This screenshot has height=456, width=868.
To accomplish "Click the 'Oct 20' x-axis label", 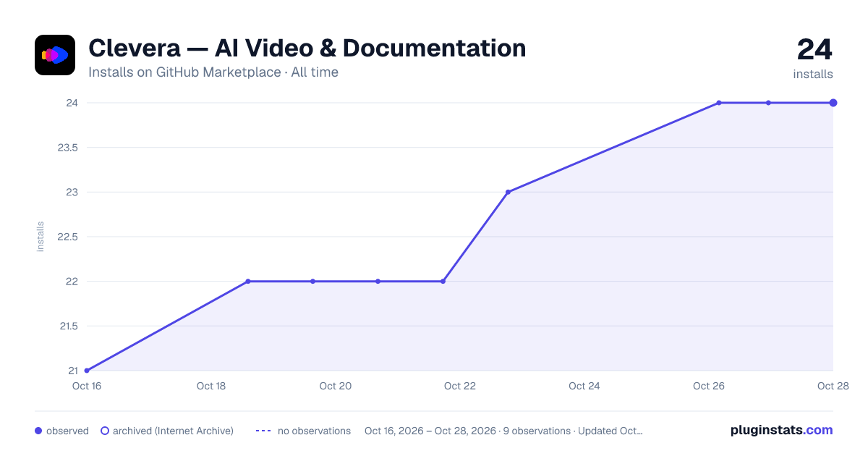I will pos(336,386).
